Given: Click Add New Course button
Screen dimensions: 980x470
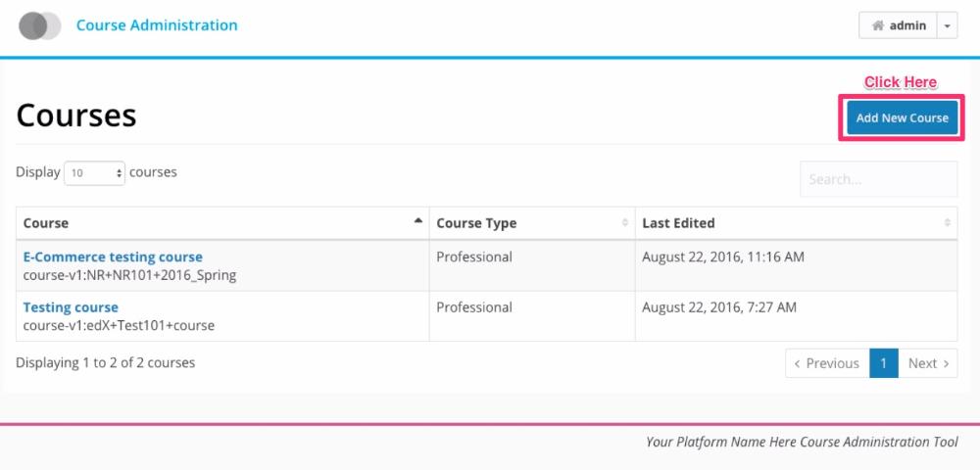Looking at the screenshot, I should click(902, 117).
